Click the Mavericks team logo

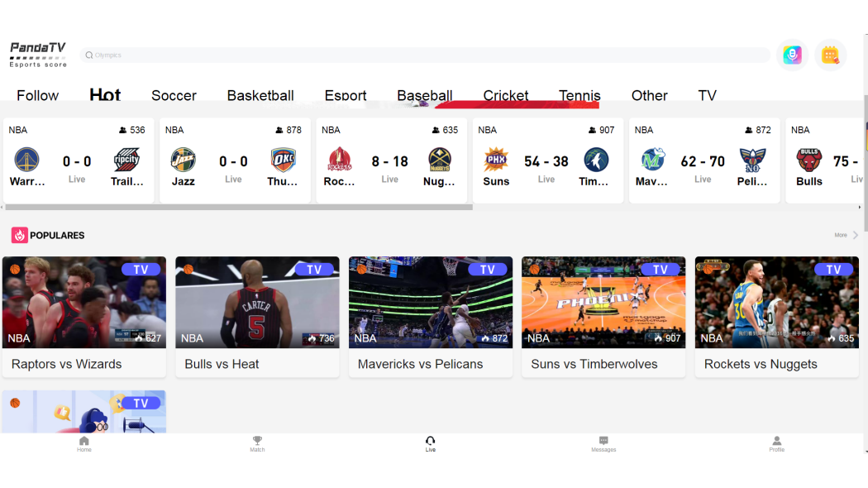tap(653, 160)
